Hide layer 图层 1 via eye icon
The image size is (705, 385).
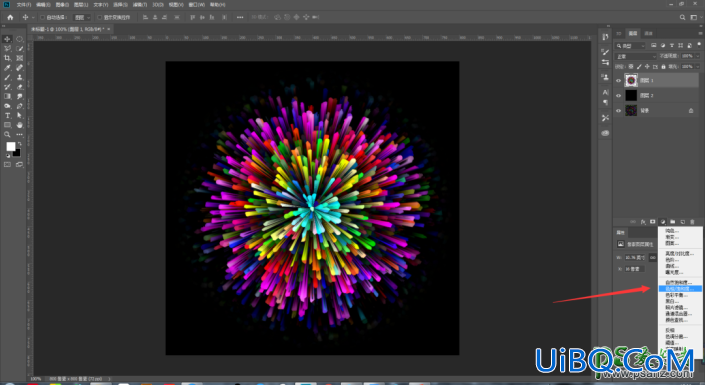(x=618, y=81)
